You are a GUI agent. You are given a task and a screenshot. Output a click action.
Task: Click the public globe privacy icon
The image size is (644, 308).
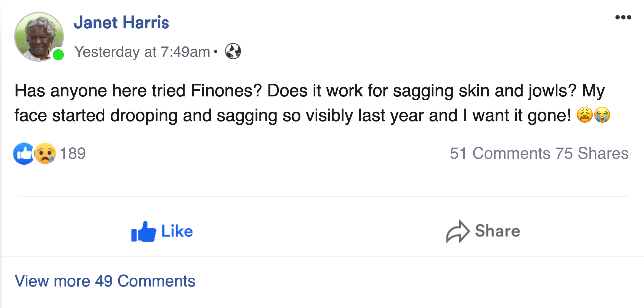pos(233,51)
